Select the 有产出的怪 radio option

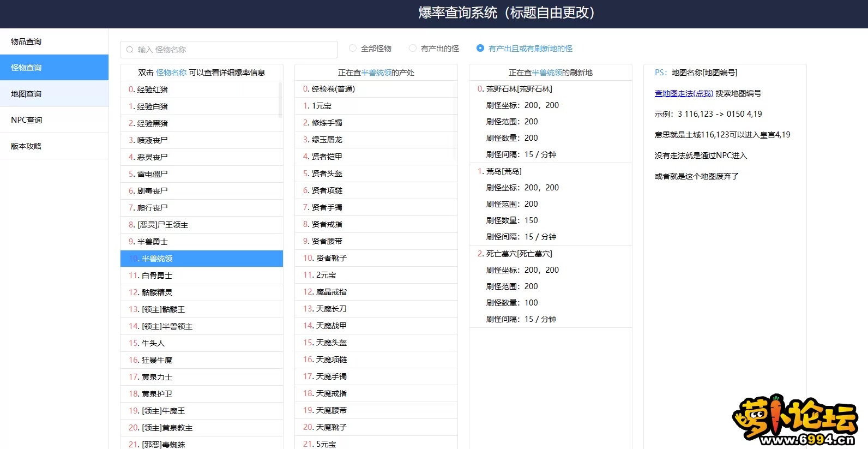[x=435, y=49]
